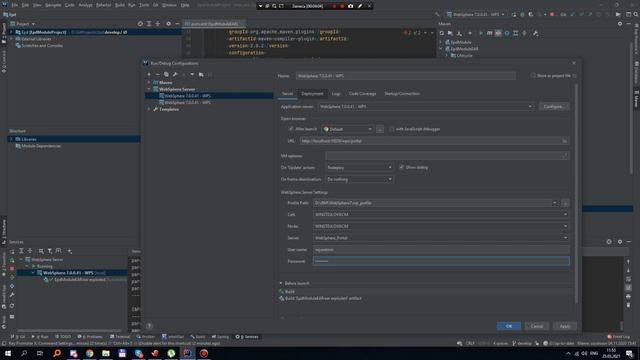Switch to the Deployment tab

(312, 94)
